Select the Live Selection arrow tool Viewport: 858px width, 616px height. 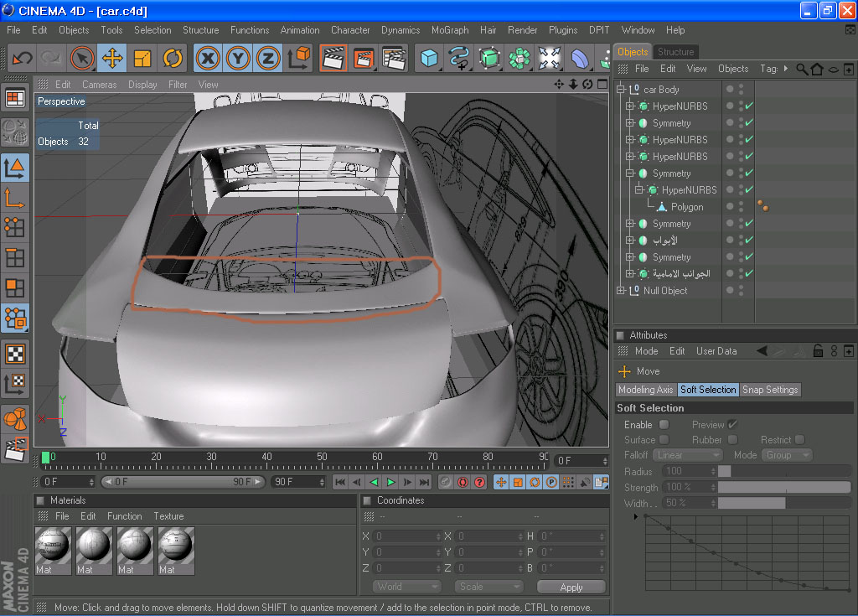click(82, 58)
